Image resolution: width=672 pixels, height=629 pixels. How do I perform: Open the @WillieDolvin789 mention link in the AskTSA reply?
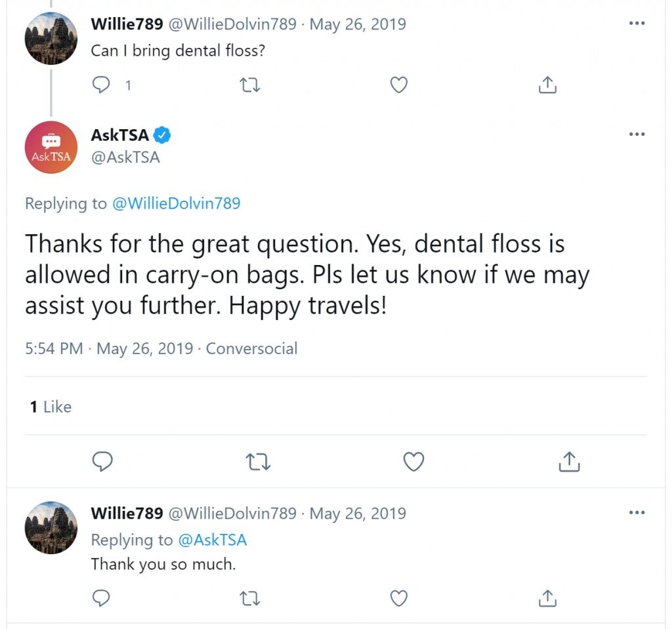(176, 203)
